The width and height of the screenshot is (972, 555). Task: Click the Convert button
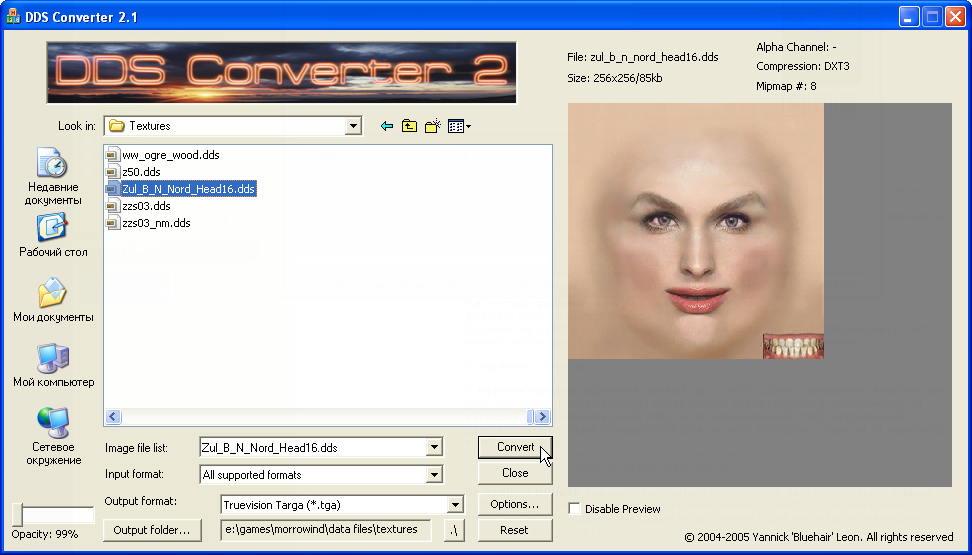[x=515, y=447]
